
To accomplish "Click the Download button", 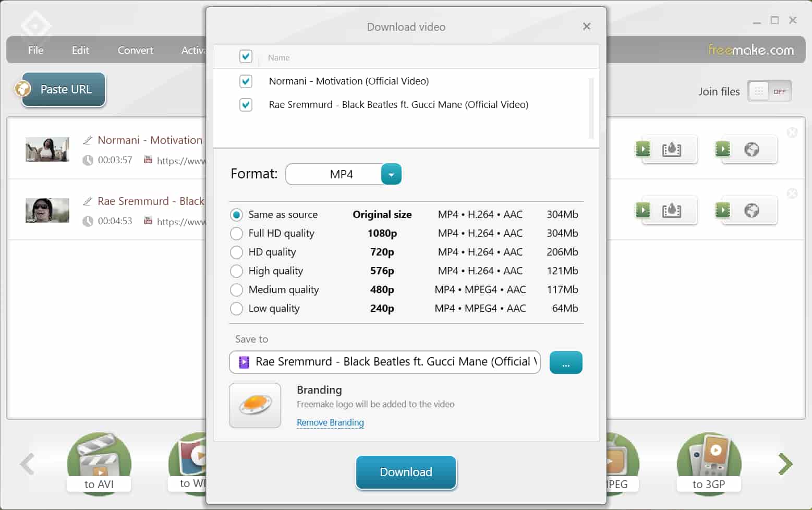I will [x=406, y=472].
